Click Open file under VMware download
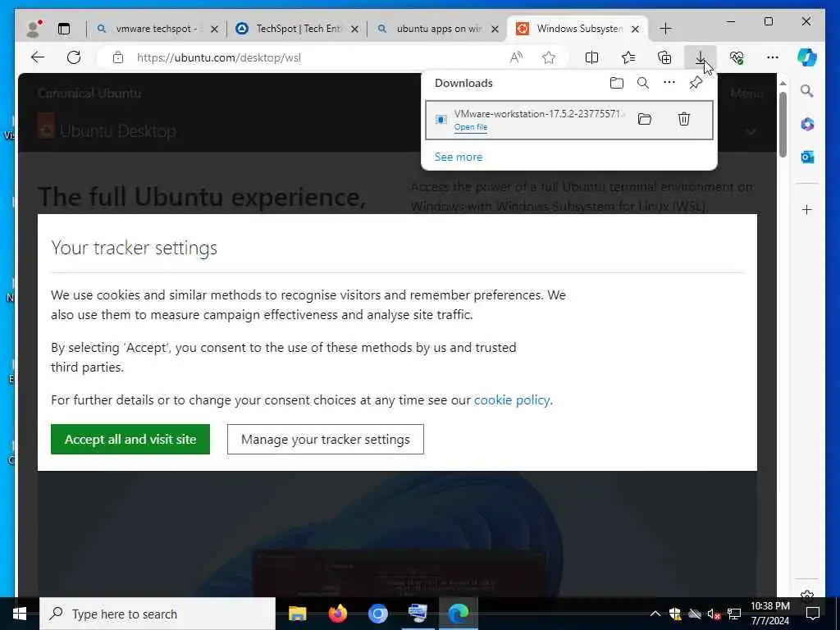 [x=470, y=127]
